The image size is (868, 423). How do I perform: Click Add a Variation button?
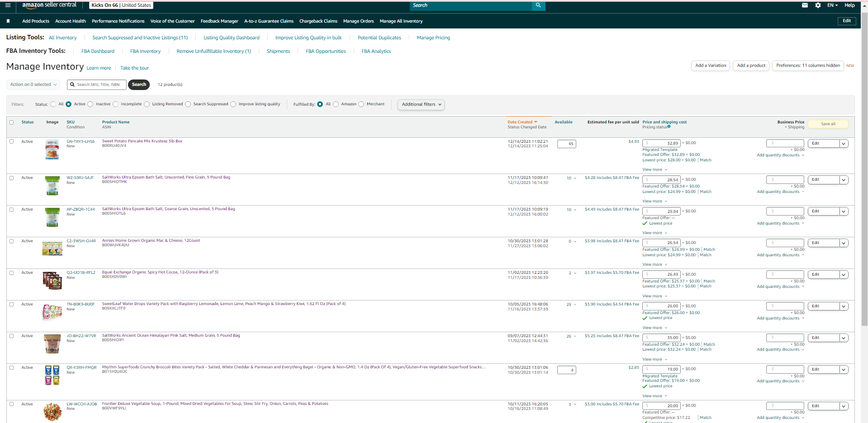[x=711, y=66]
